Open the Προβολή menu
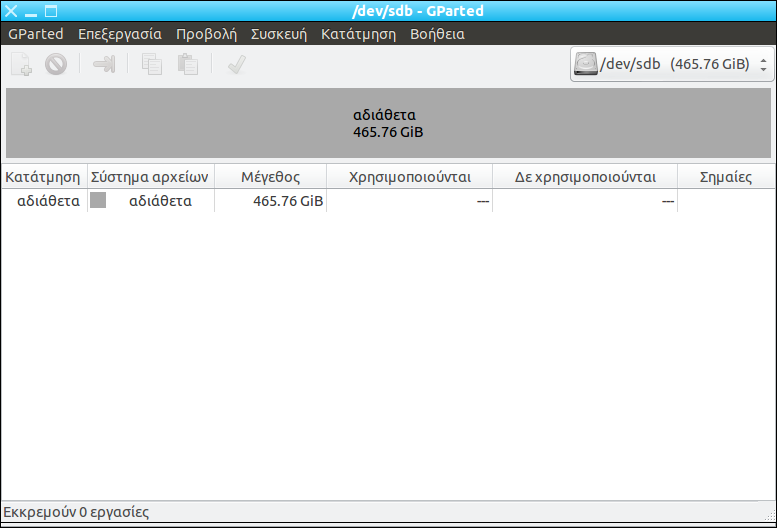Viewport: 777px width, 528px height. pyautogui.click(x=206, y=34)
